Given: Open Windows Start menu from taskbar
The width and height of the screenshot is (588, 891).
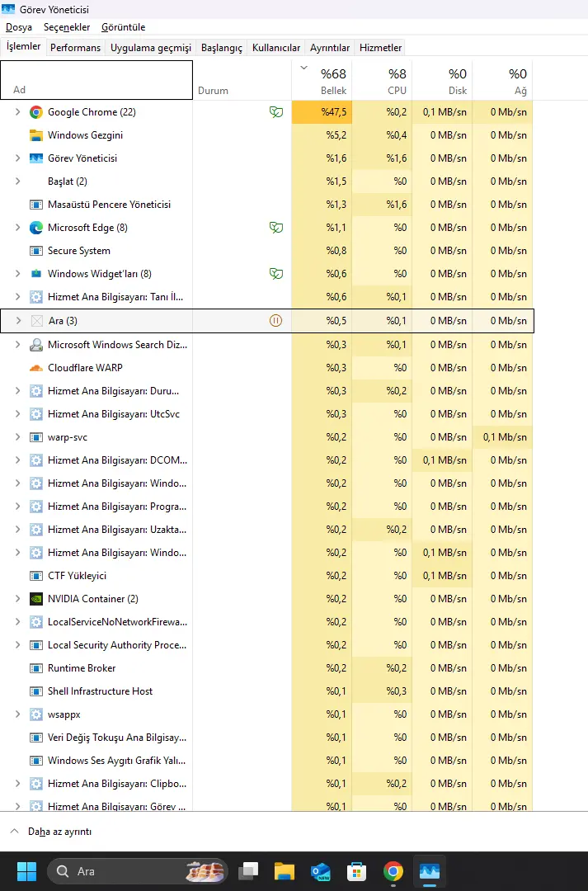Looking at the screenshot, I should 26,871.
